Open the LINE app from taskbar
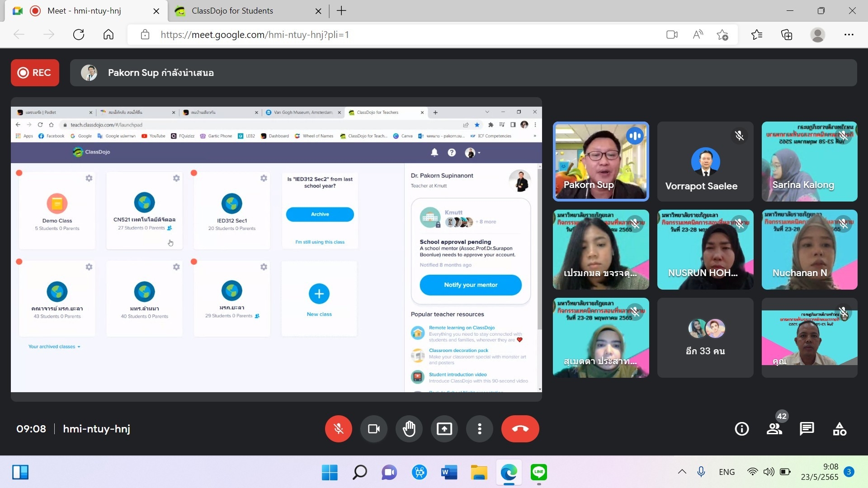Viewport: 868px width, 488px height. click(538, 472)
